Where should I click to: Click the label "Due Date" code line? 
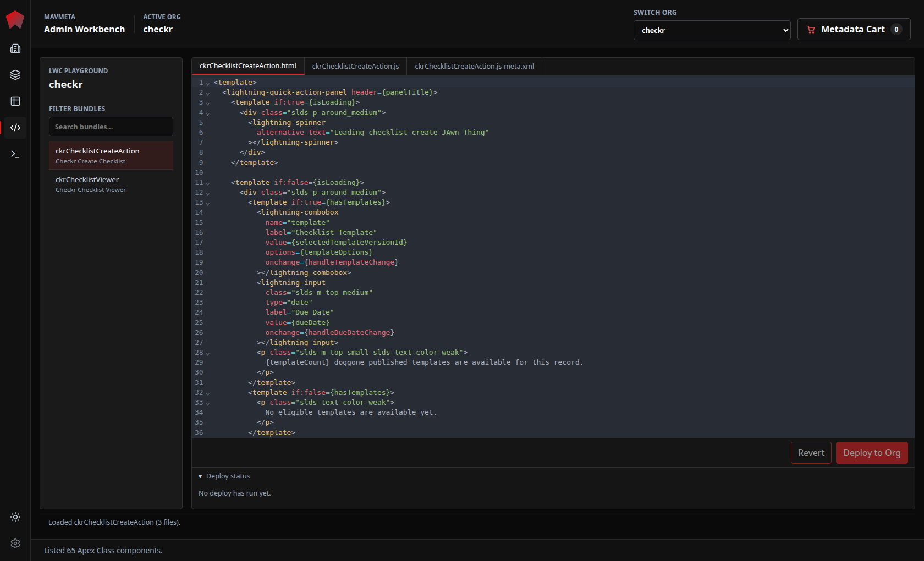[299, 312]
